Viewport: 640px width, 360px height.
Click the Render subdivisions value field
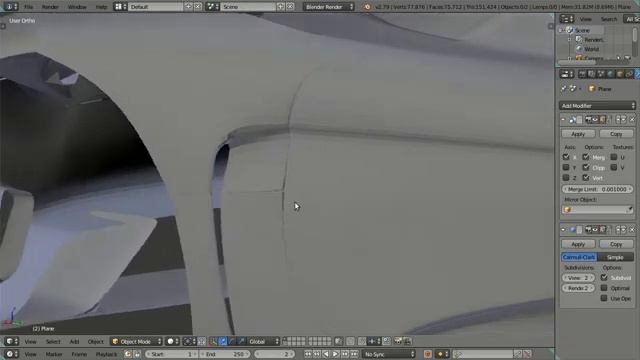tap(578, 288)
